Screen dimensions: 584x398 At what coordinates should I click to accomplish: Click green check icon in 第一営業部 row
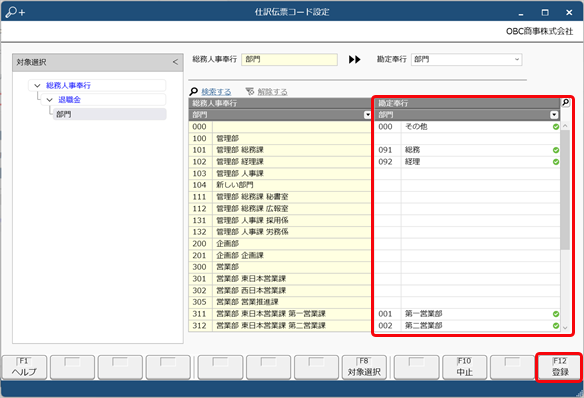coord(556,314)
